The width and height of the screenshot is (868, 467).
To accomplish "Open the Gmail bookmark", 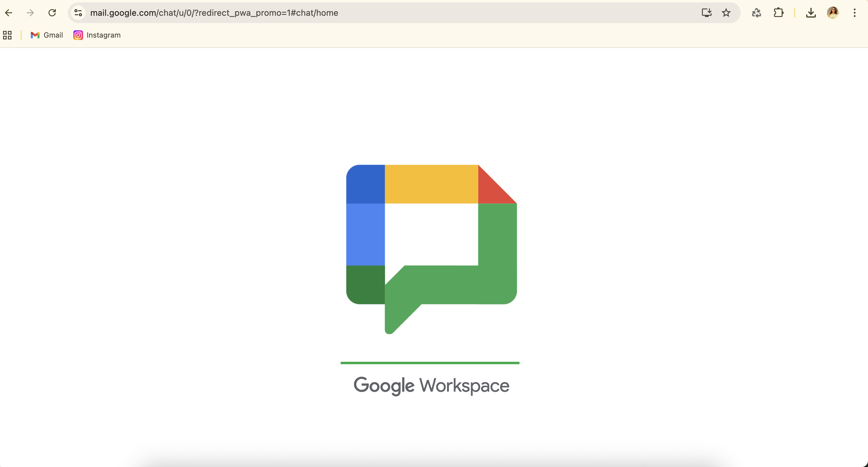I will (x=47, y=35).
